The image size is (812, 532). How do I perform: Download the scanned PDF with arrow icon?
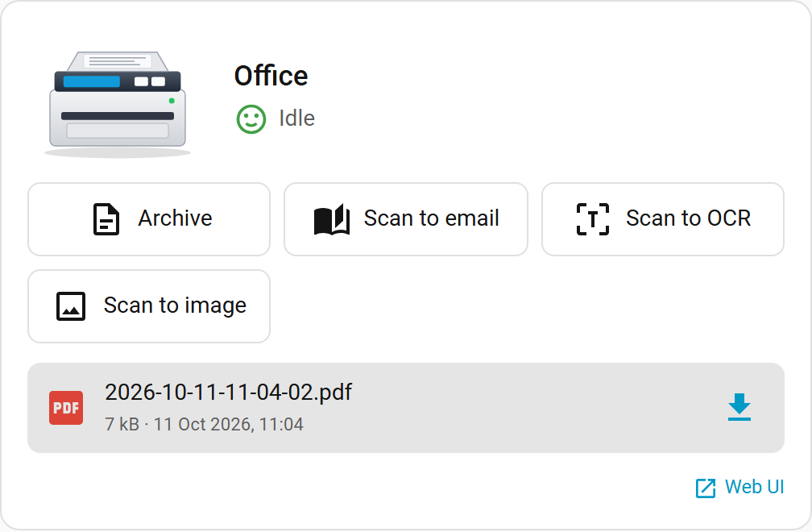[739, 407]
